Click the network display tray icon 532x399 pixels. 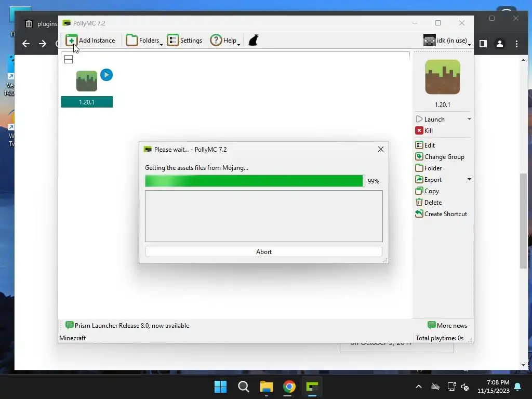click(451, 387)
